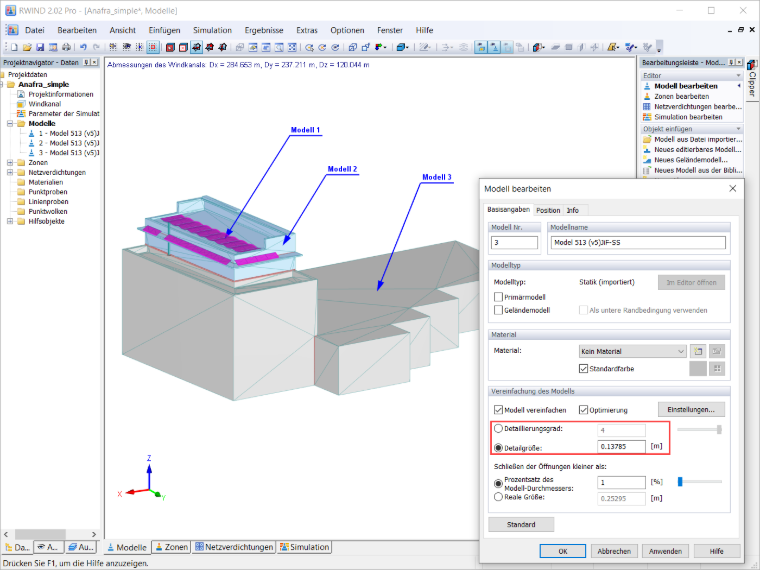
Task: Click the Standard button
Action: tap(521, 524)
